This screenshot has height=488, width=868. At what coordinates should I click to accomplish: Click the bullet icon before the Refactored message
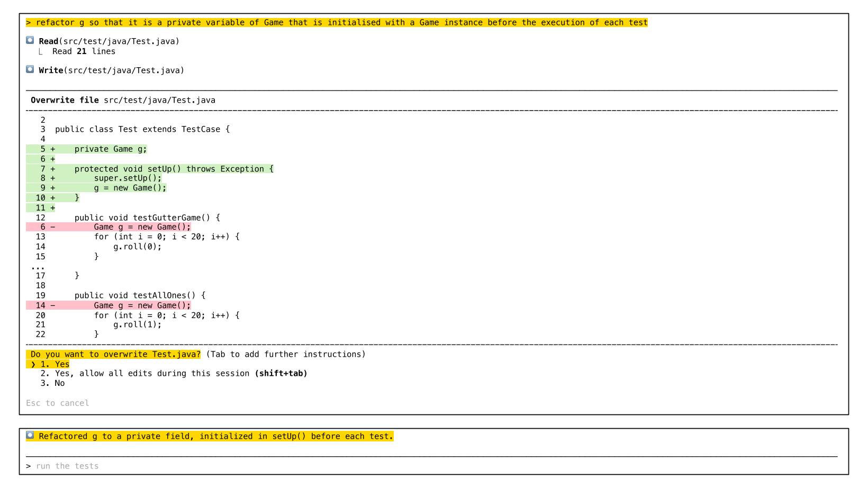30,435
